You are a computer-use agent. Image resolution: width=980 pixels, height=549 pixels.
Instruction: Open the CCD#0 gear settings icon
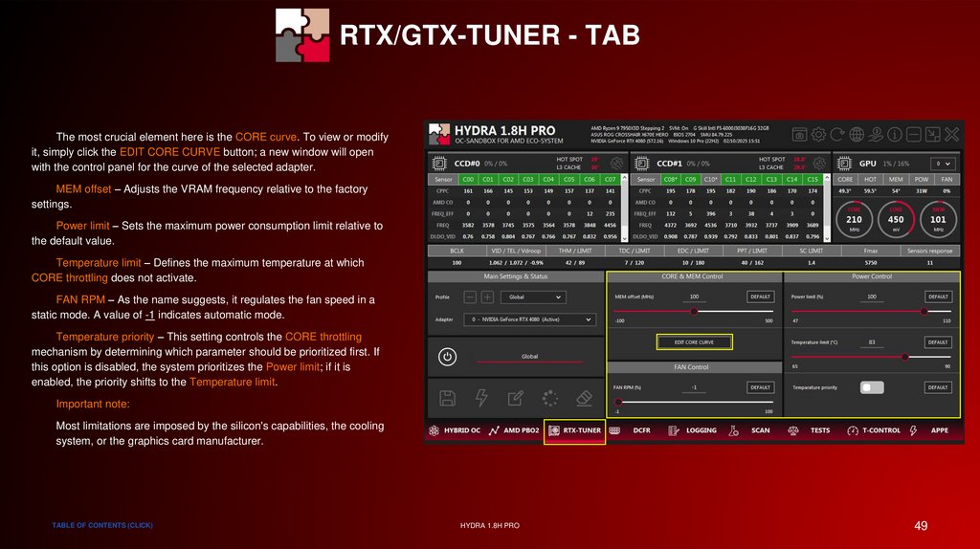[617, 164]
